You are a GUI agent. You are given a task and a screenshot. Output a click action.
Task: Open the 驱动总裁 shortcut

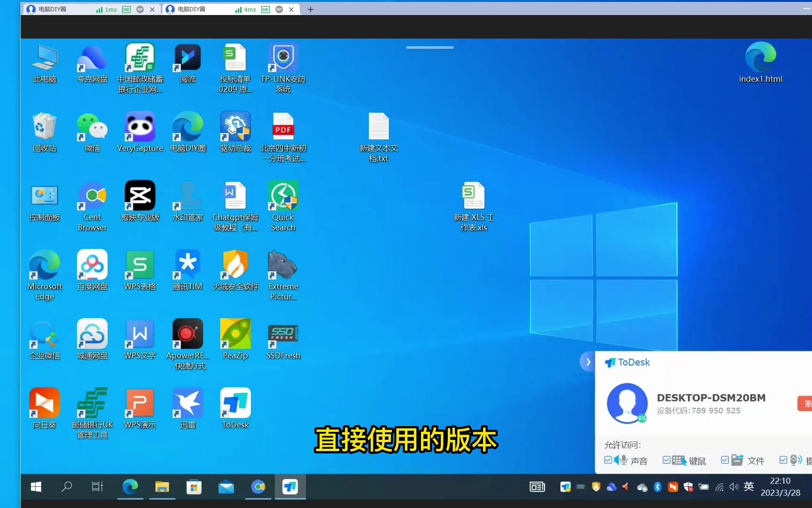click(235, 133)
